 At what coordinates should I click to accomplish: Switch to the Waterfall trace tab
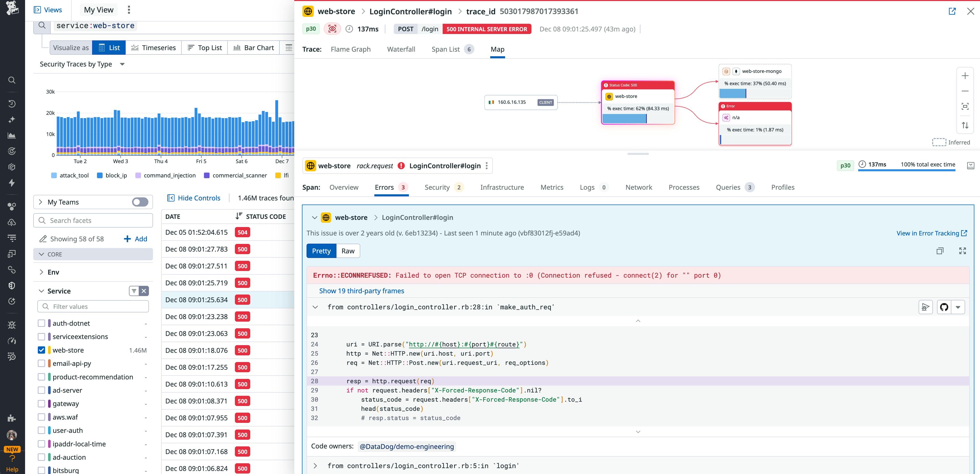[x=401, y=49]
